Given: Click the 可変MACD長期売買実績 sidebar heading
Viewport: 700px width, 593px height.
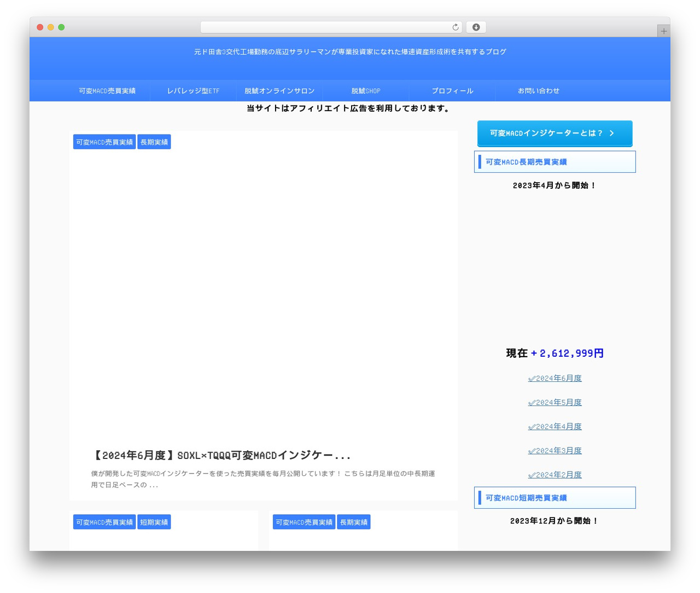Looking at the screenshot, I should point(555,162).
